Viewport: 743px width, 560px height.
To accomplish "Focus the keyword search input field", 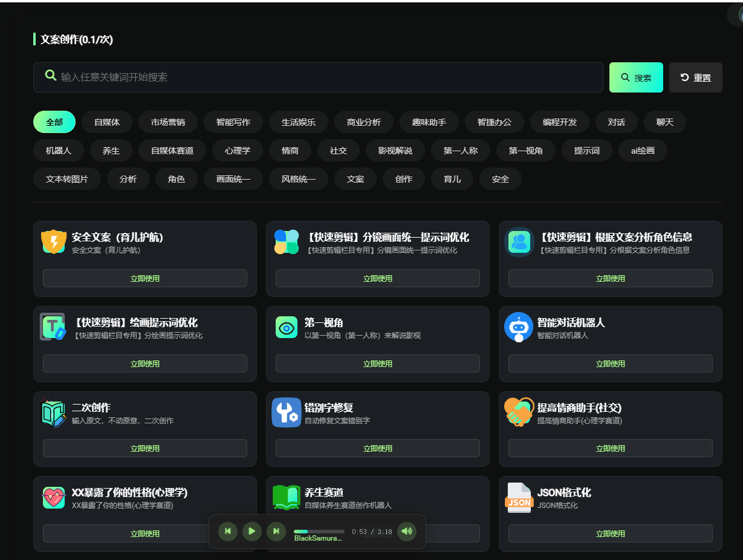I will 326,77.
